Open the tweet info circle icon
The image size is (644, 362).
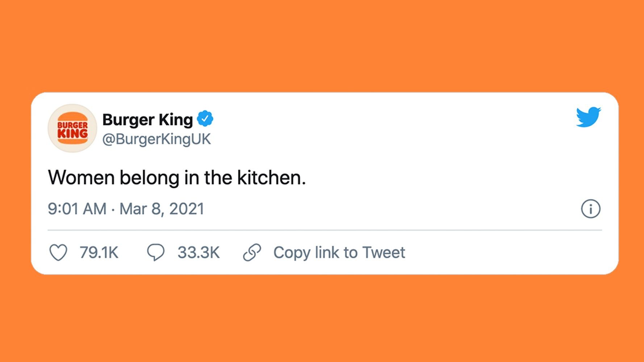pyautogui.click(x=590, y=209)
